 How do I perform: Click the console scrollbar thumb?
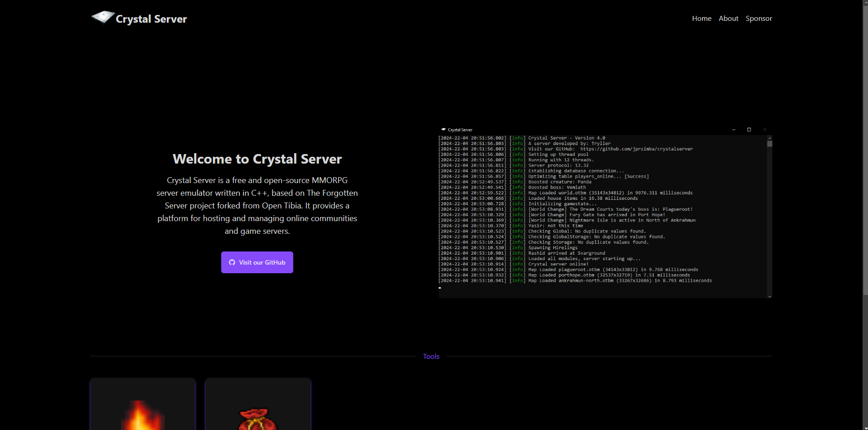pos(769,144)
